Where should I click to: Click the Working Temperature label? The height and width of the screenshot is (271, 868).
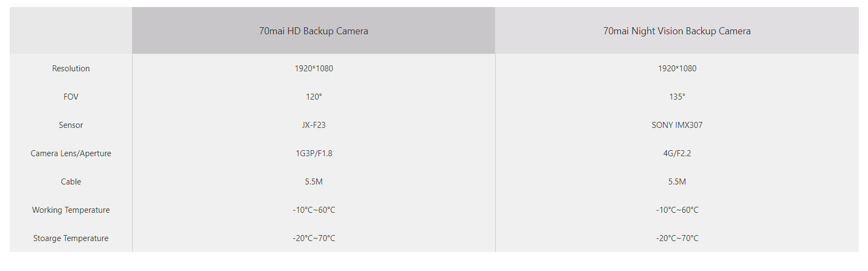tap(71, 210)
